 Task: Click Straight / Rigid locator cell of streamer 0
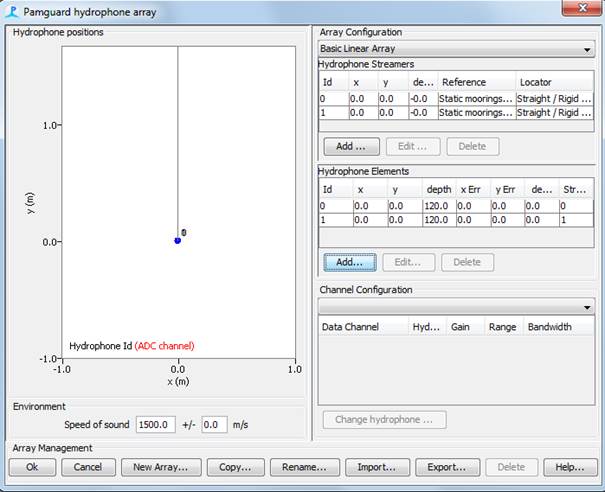click(554, 99)
